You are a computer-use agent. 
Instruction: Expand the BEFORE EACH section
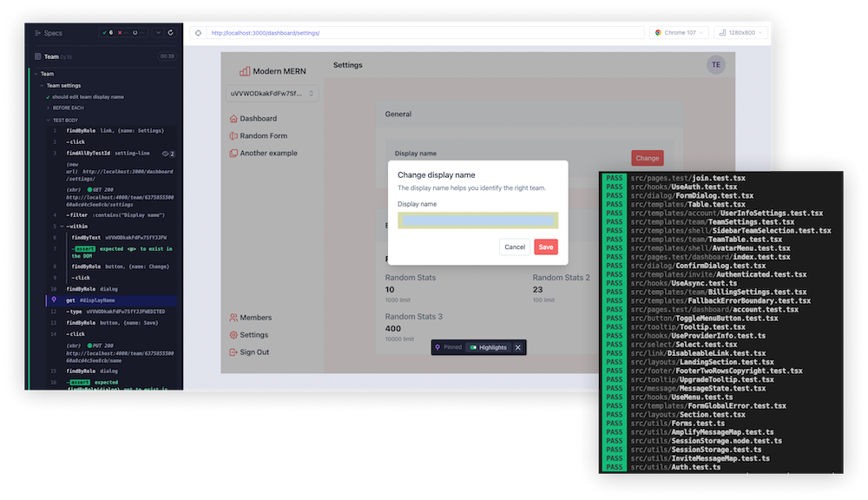(68, 108)
